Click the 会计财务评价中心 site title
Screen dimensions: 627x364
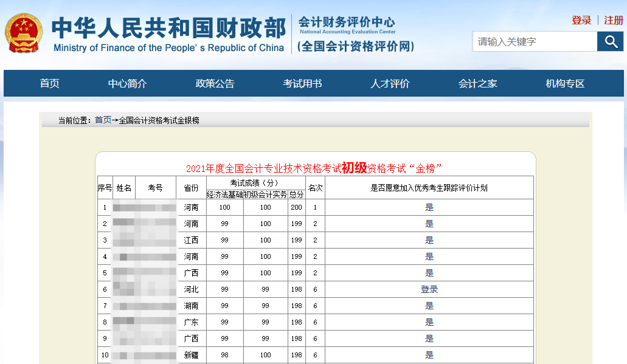[347, 22]
